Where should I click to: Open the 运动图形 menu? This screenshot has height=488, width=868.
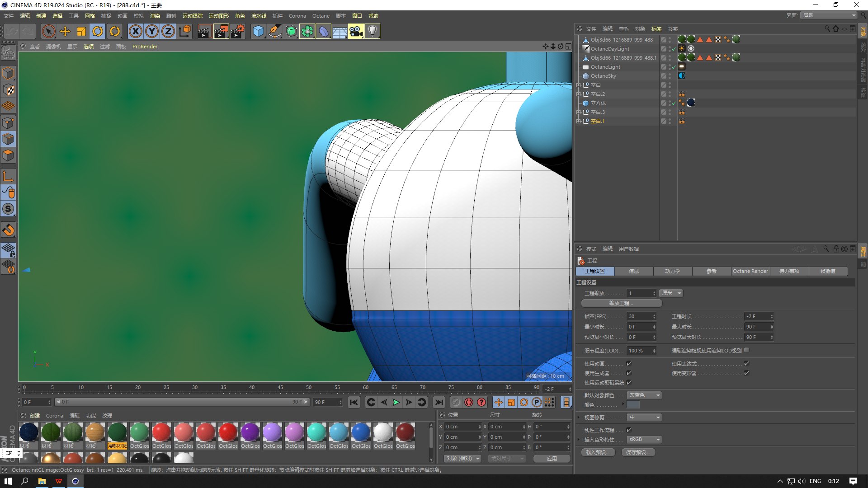[218, 16]
